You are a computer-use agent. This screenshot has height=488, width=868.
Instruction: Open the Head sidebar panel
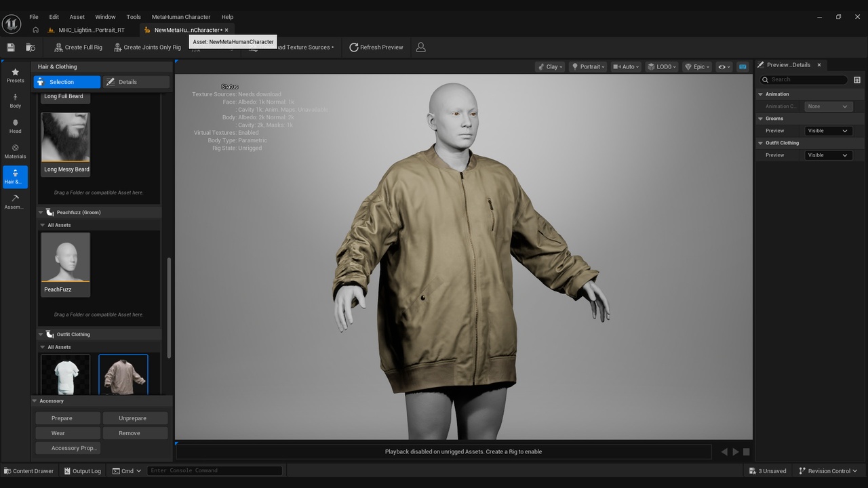pyautogui.click(x=15, y=126)
